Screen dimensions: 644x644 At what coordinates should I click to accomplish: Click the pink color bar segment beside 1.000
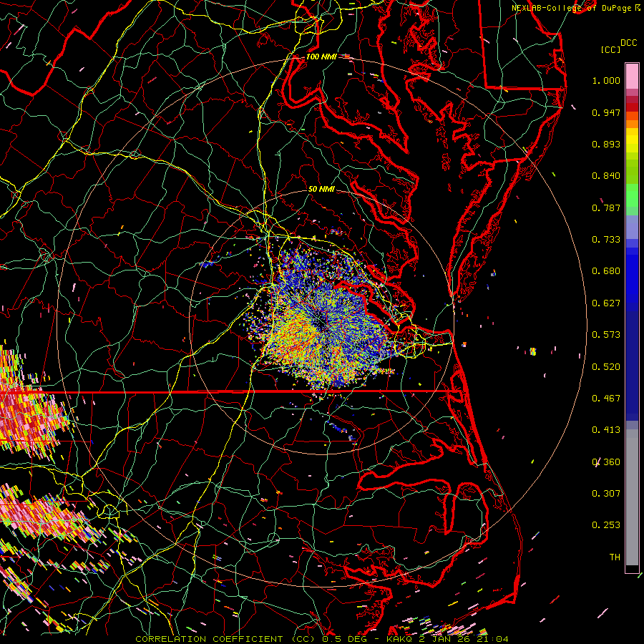tap(632, 77)
